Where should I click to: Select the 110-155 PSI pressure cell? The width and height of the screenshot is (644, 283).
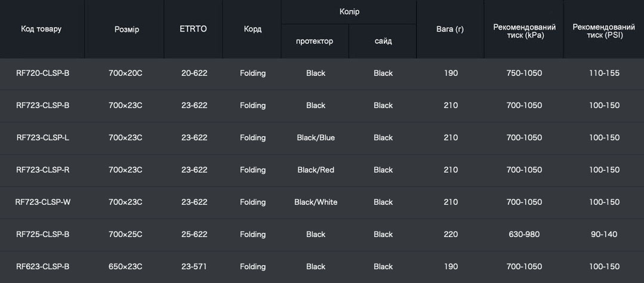(604, 73)
